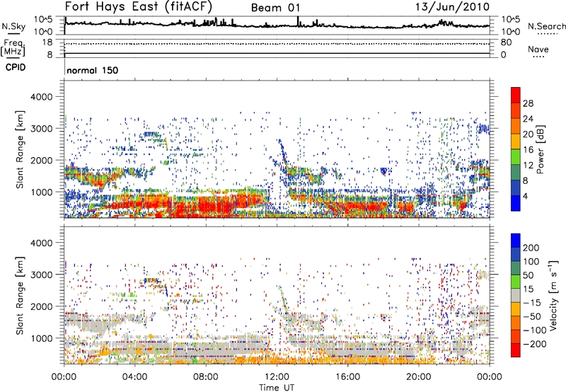Click the '12:00' time axis tick label

click(277, 377)
